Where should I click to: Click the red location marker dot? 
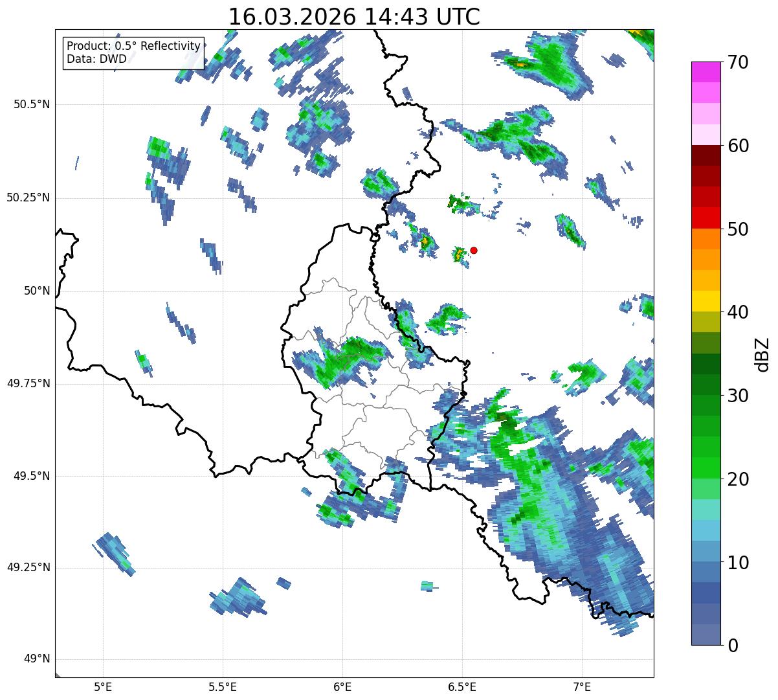pos(474,250)
